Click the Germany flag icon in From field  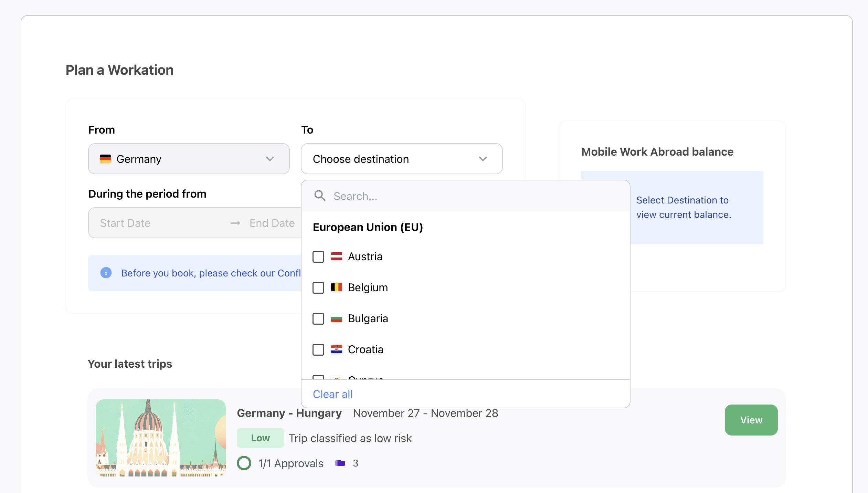pos(105,159)
